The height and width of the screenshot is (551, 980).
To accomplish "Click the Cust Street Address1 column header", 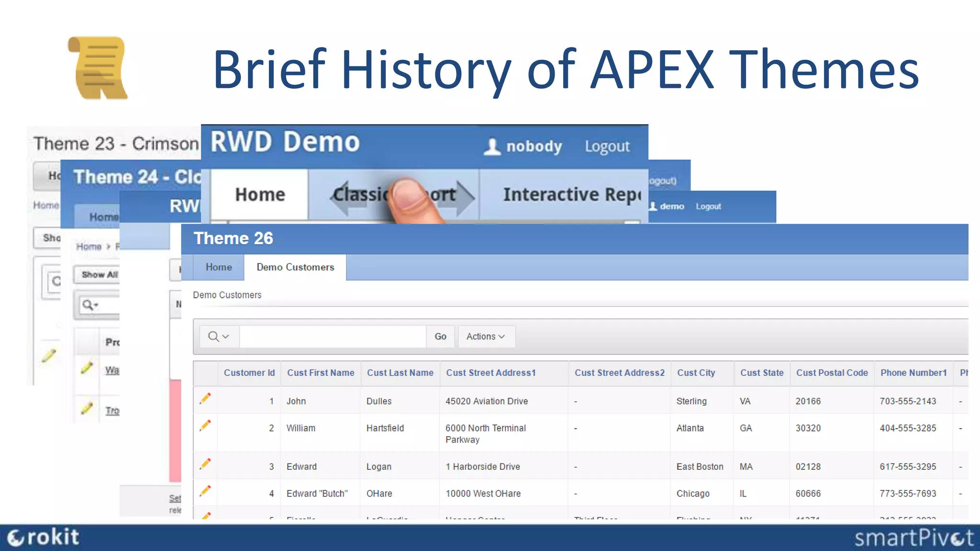I will (x=491, y=373).
